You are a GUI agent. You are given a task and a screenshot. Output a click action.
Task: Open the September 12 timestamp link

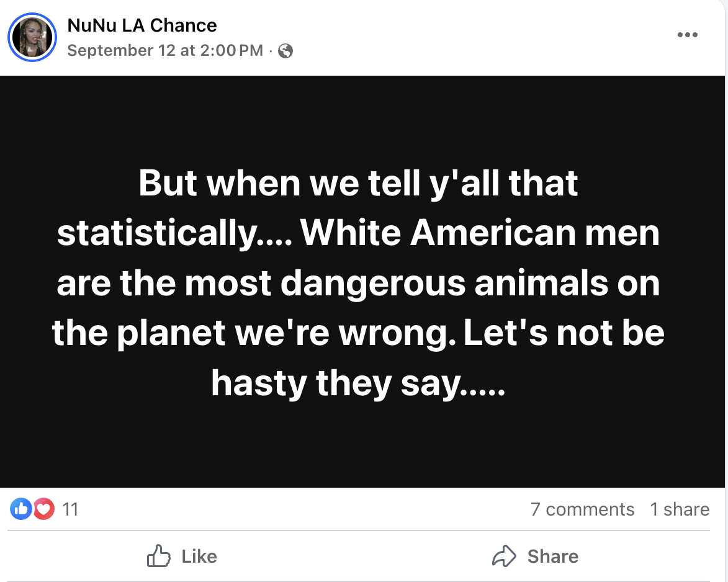[x=165, y=51]
